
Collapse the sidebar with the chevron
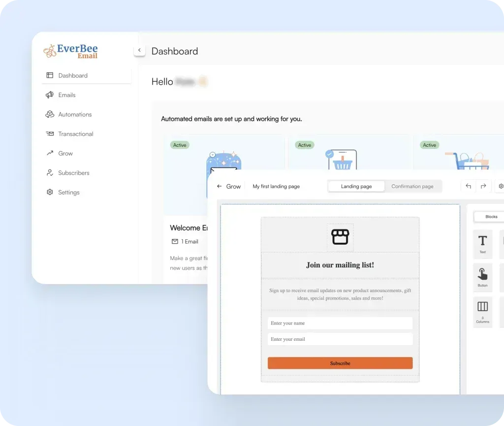click(139, 50)
